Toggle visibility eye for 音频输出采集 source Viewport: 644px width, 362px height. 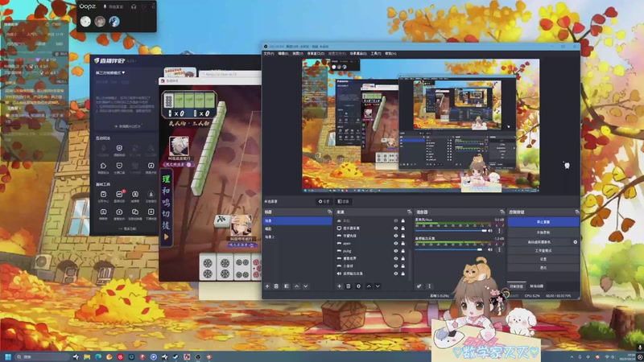tap(396, 274)
